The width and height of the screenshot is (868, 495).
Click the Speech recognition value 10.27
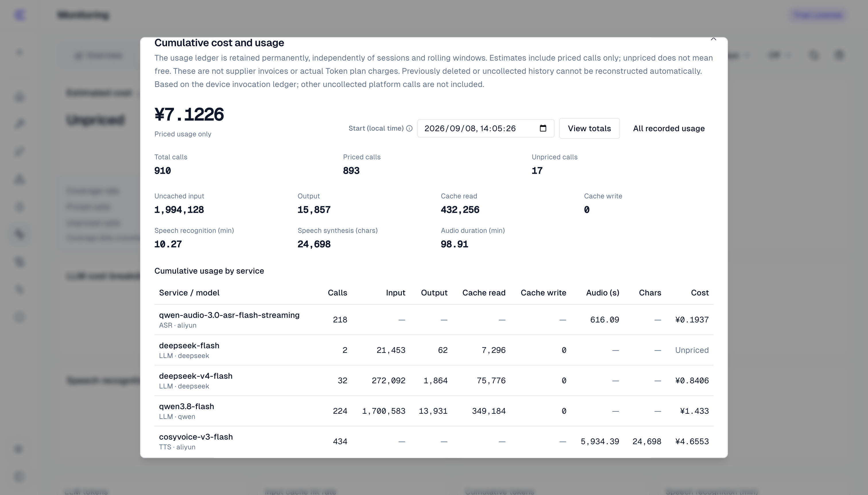coord(168,244)
